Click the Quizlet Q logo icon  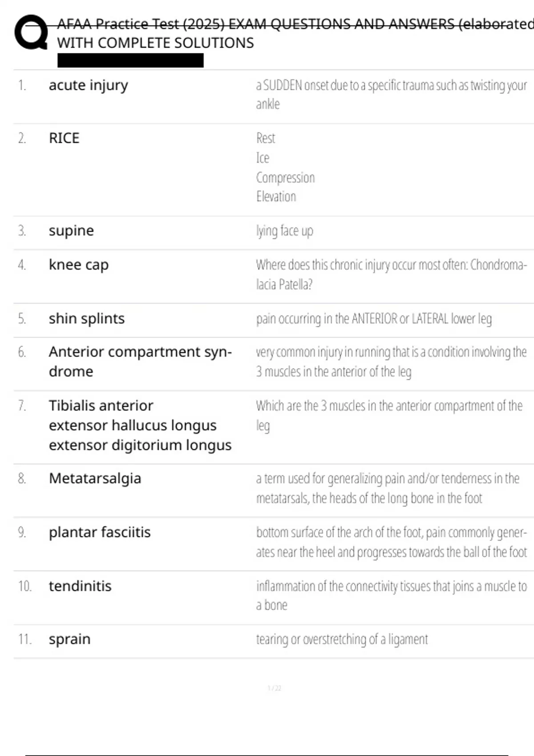[x=31, y=32]
